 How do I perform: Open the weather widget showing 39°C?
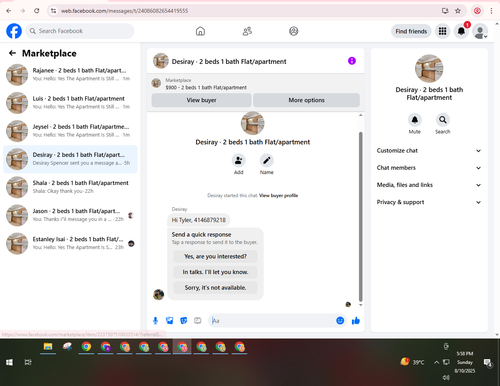413,362
